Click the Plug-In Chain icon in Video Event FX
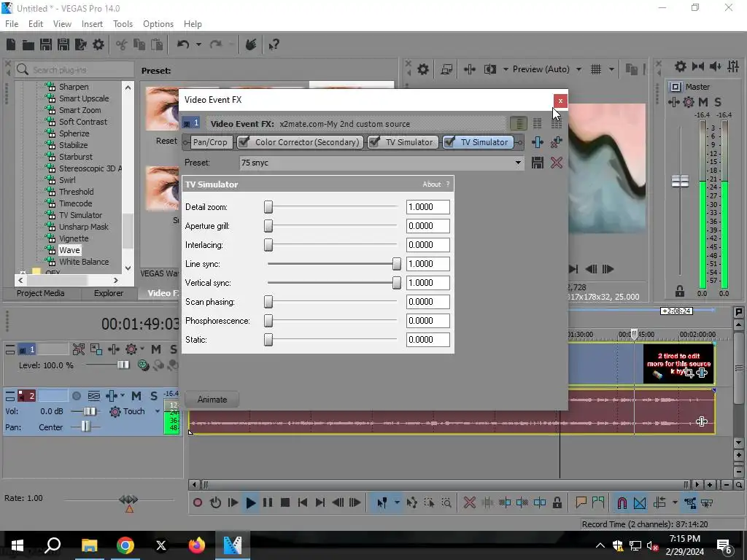 tap(538, 142)
